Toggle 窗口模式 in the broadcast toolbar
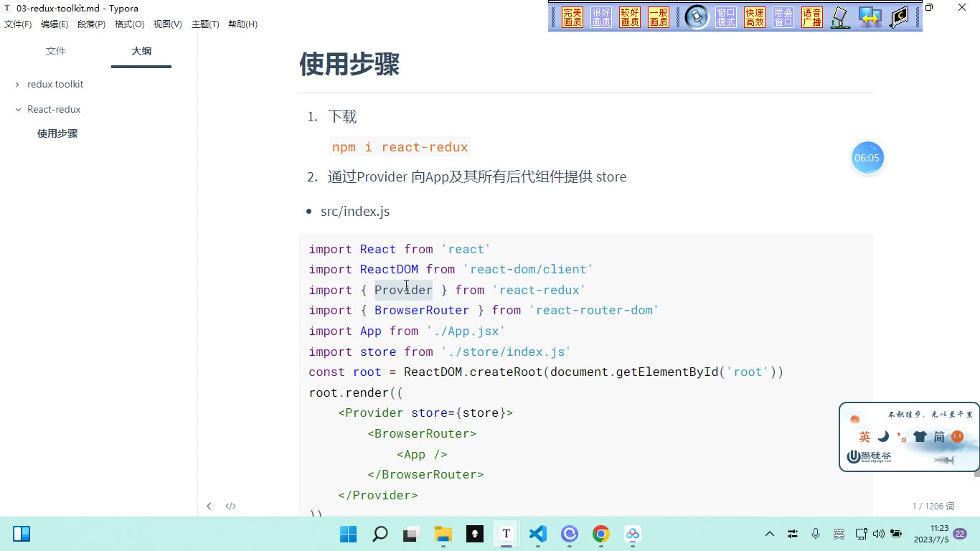Screen dimensions: 980x551 click(x=726, y=17)
